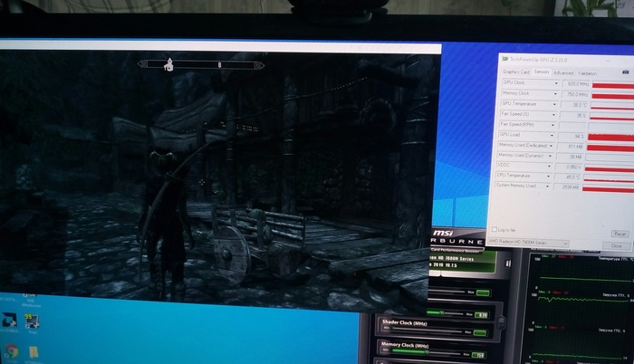Click the GPU-Z screenshot camera icon
The width and height of the screenshot is (634, 364).
[x=624, y=72]
